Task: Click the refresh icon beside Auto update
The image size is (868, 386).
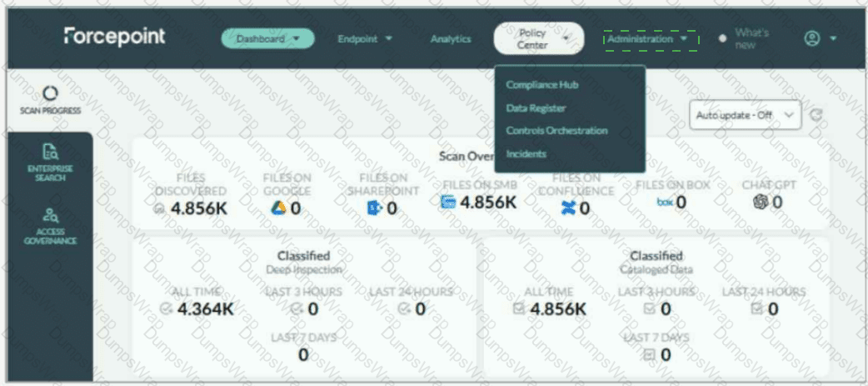Action: pyautogui.click(x=816, y=115)
